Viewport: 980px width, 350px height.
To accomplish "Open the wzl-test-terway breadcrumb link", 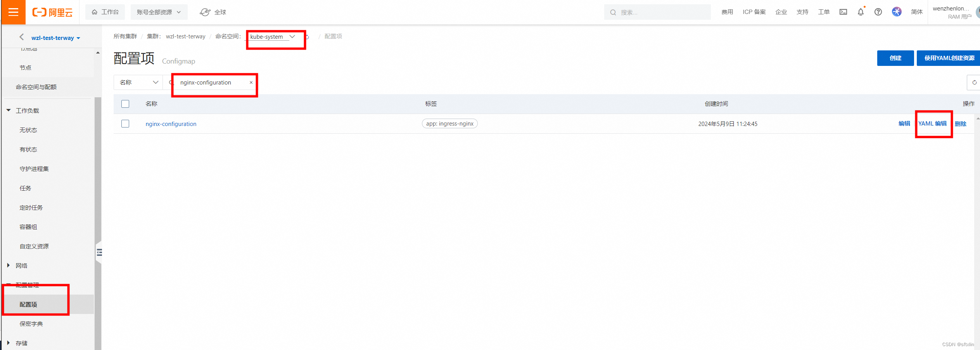I will [x=185, y=36].
